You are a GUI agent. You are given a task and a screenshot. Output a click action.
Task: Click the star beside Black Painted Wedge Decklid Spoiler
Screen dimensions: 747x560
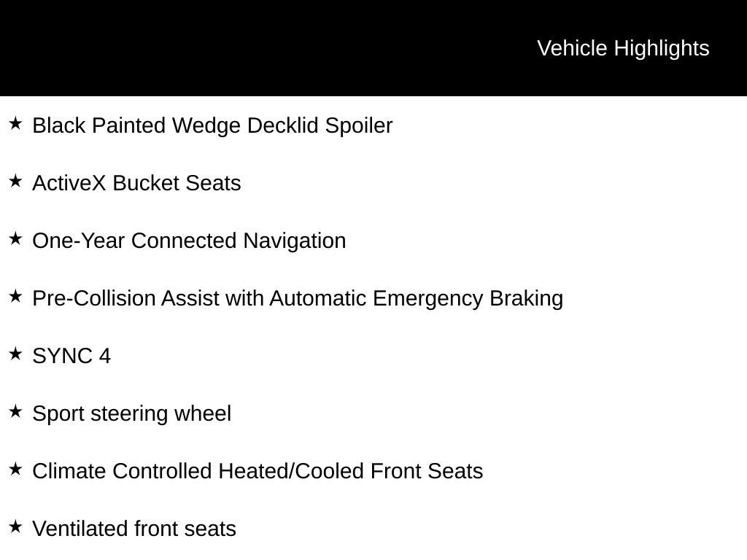click(15, 124)
